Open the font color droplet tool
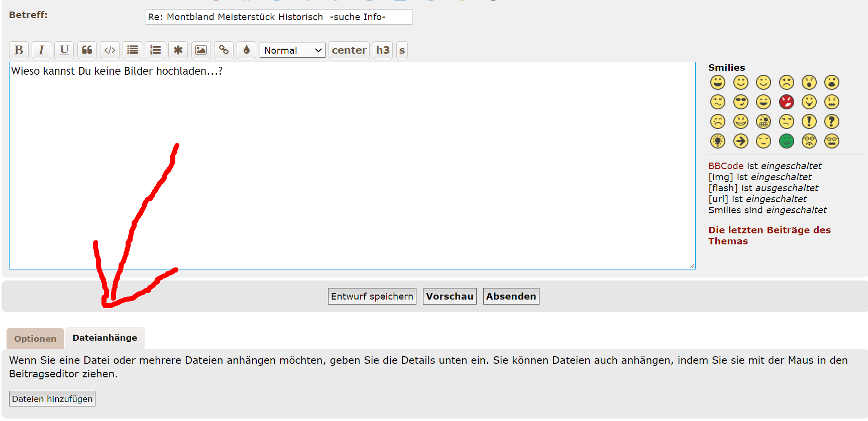The height and width of the screenshot is (421, 868). point(246,50)
